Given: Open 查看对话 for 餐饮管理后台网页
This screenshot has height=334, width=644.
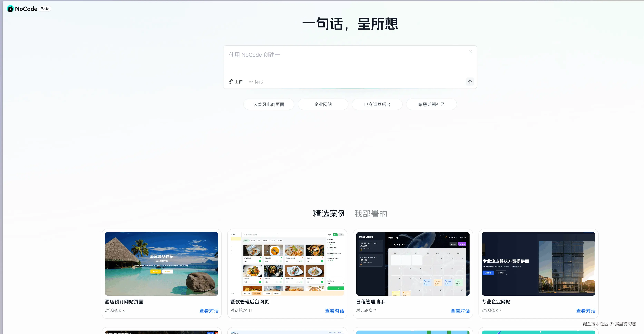Looking at the screenshot, I should pos(334,311).
